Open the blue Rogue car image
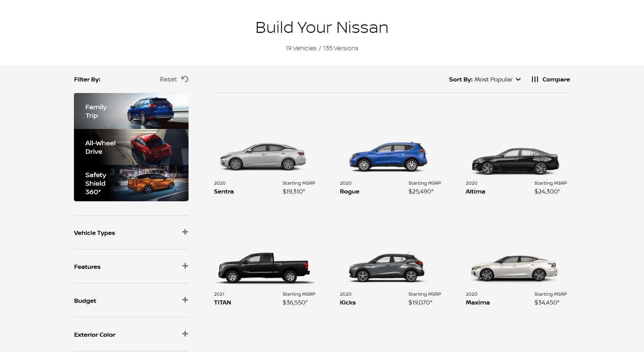644x352 pixels. [388, 157]
